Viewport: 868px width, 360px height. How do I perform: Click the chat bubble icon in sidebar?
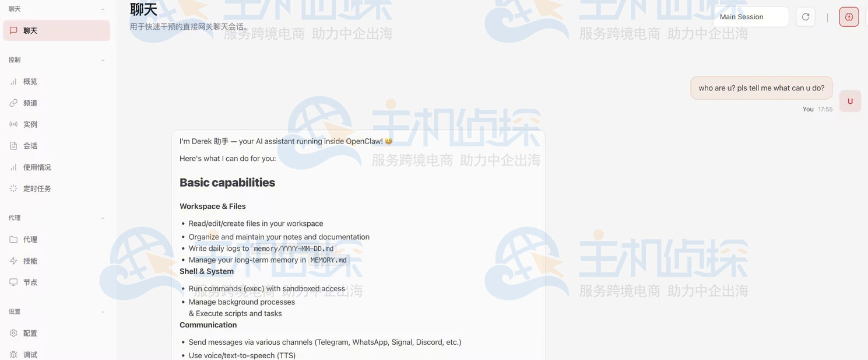[x=13, y=30]
